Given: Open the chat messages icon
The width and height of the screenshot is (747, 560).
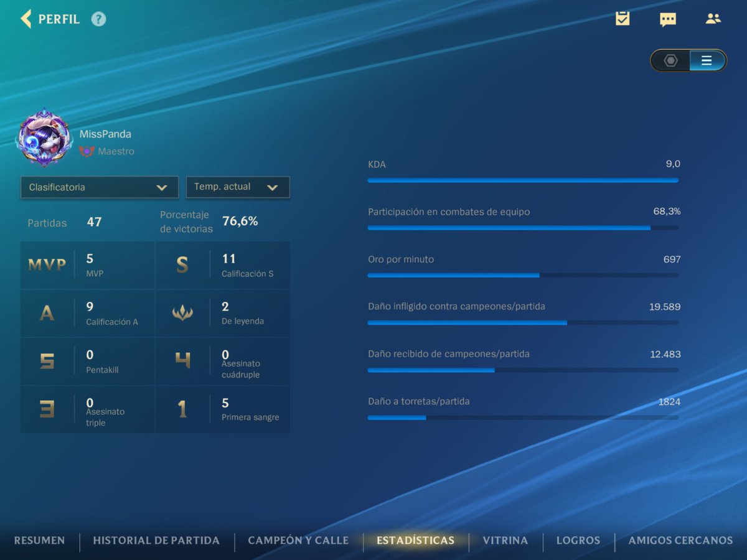Looking at the screenshot, I should pyautogui.click(x=667, y=19).
